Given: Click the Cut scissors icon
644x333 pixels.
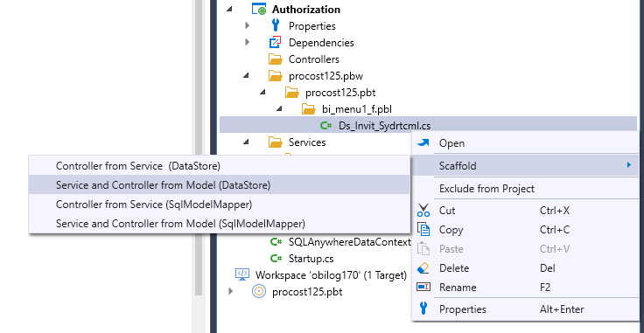Looking at the screenshot, I should point(423,210).
